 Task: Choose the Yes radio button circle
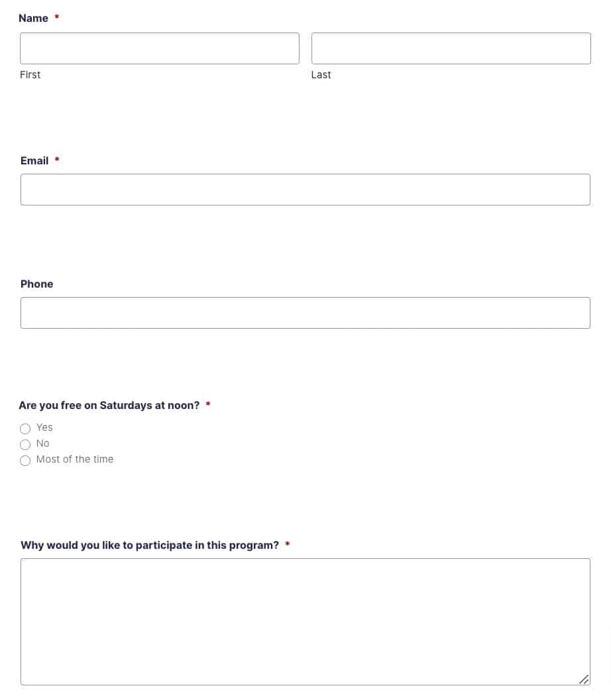[x=25, y=429]
